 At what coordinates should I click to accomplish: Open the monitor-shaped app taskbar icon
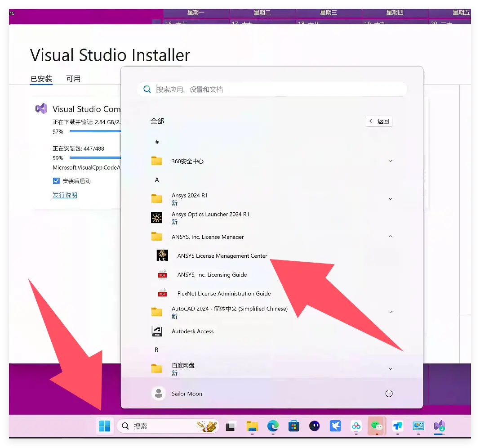coord(418,426)
